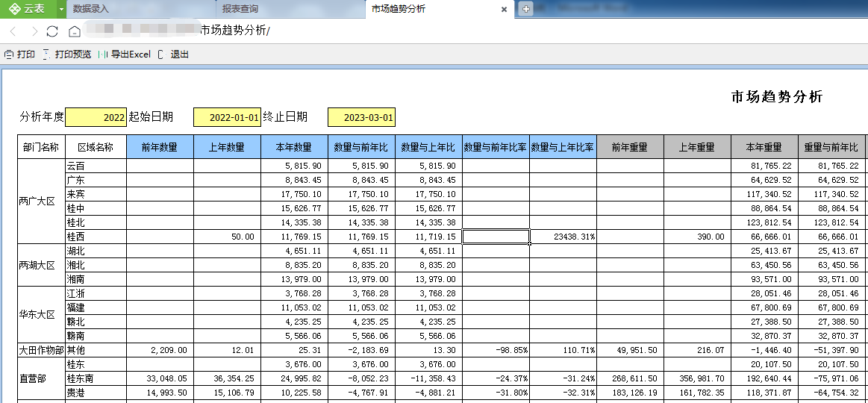The width and height of the screenshot is (868, 403).
Task: Refresh the page with reload icon
Action: (x=52, y=31)
